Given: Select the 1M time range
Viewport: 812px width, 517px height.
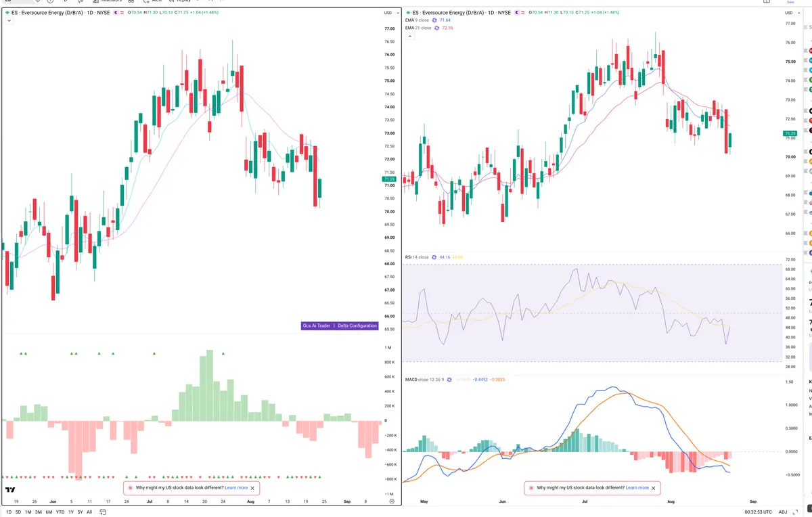Looking at the screenshot, I should [28, 512].
